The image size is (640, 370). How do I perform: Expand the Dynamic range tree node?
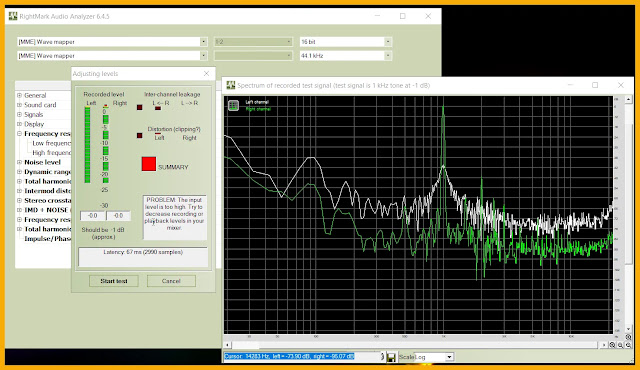coord(19,172)
